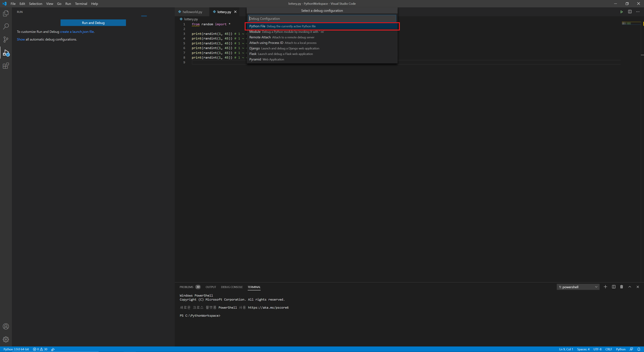The image size is (644, 352).
Task: Open the Source Control view icon
Action: point(6,40)
